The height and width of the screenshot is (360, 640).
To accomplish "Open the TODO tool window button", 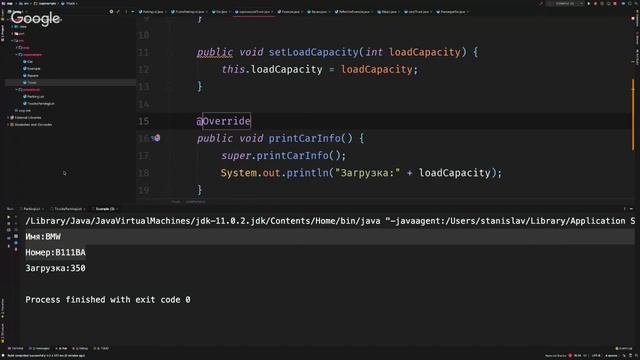I will point(101,349).
